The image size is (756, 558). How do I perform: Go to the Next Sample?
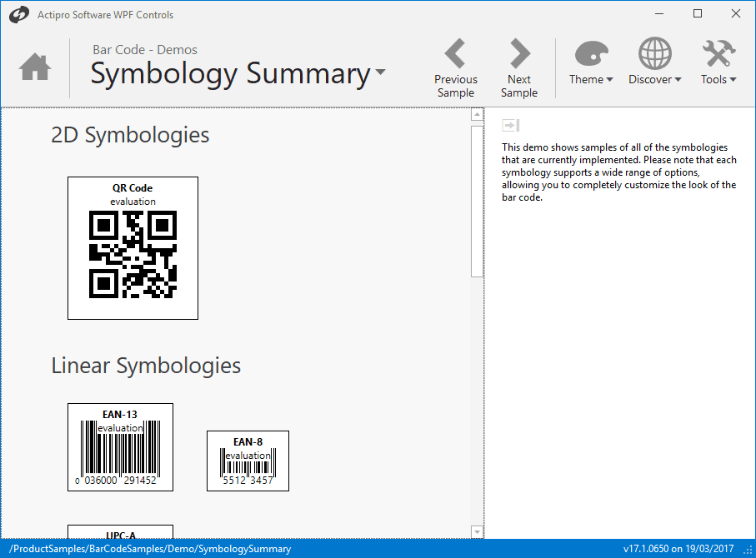pyautogui.click(x=519, y=68)
